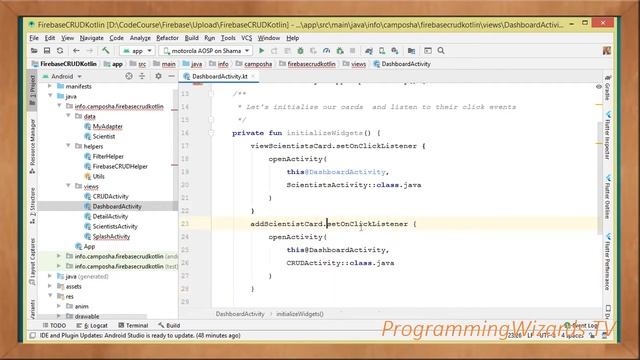Toggle tool window bars via the status bar corner icon

point(33,336)
